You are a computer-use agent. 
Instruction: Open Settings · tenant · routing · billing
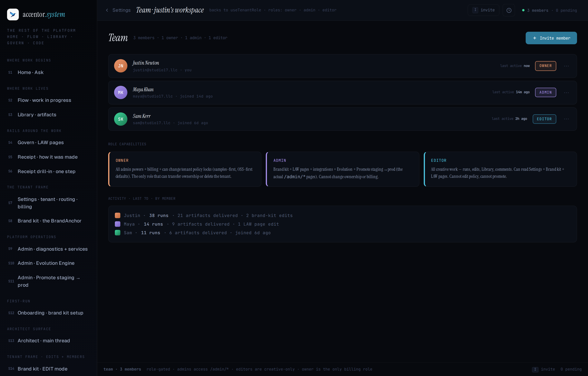(48, 203)
